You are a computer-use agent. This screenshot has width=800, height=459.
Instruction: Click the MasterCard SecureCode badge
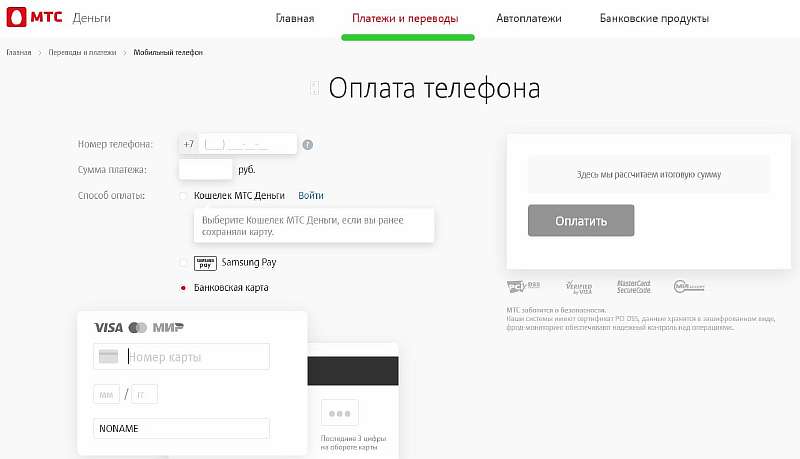[634, 287]
